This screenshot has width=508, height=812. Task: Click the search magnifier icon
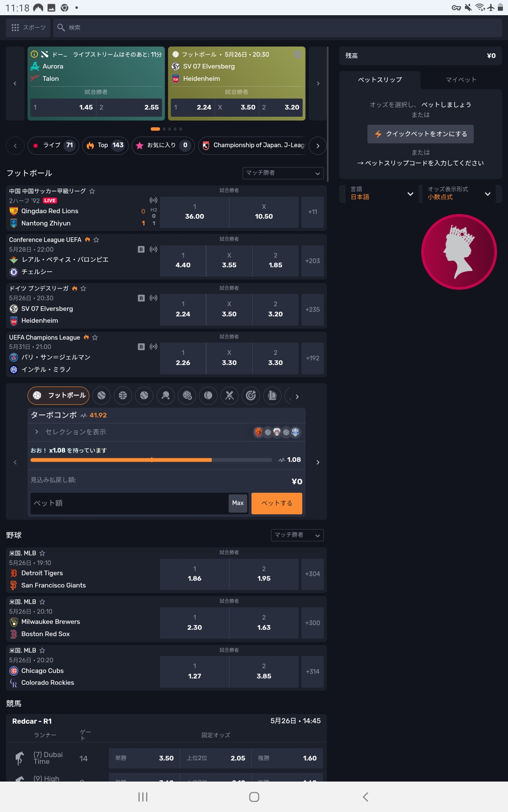point(61,27)
